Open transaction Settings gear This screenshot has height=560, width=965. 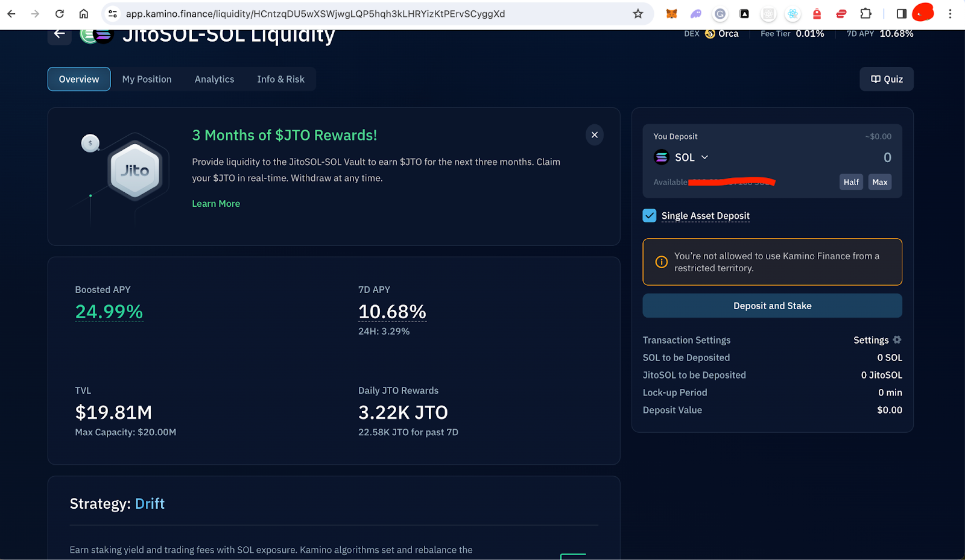click(x=897, y=340)
